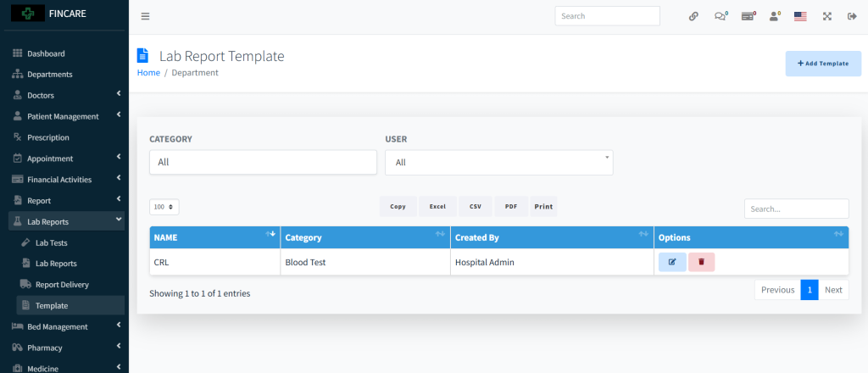Click the table search input field
868x373 pixels.
(x=796, y=209)
